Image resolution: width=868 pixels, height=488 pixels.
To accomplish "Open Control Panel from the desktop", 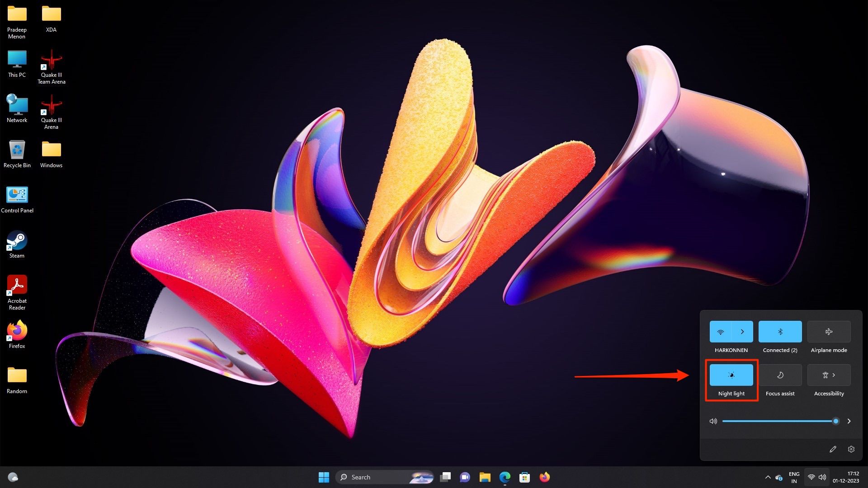I will 17,195.
